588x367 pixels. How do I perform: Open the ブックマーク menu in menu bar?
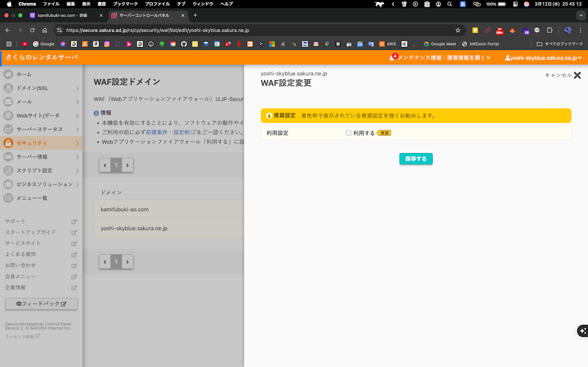(125, 3)
